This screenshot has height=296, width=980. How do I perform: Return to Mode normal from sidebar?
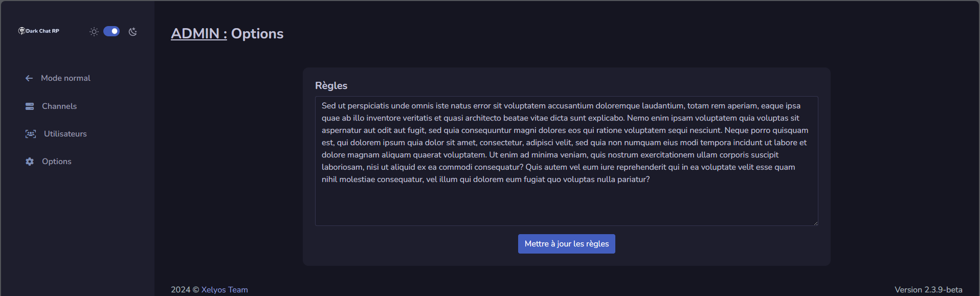65,78
